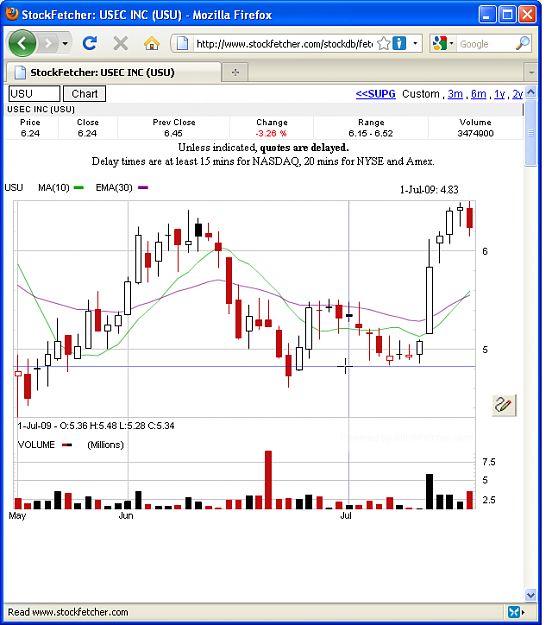Select the 1y chart range link
The width and height of the screenshot is (552, 625).
click(499, 94)
